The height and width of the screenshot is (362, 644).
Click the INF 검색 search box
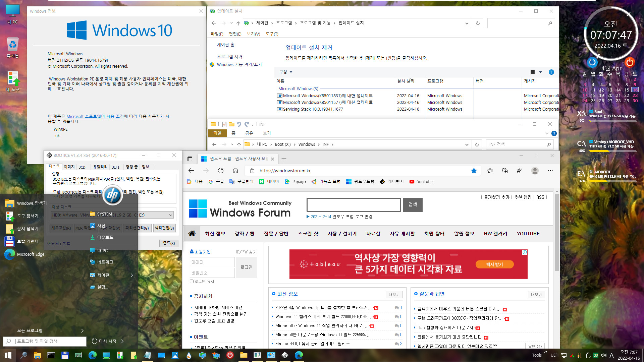pyautogui.click(x=519, y=144)
